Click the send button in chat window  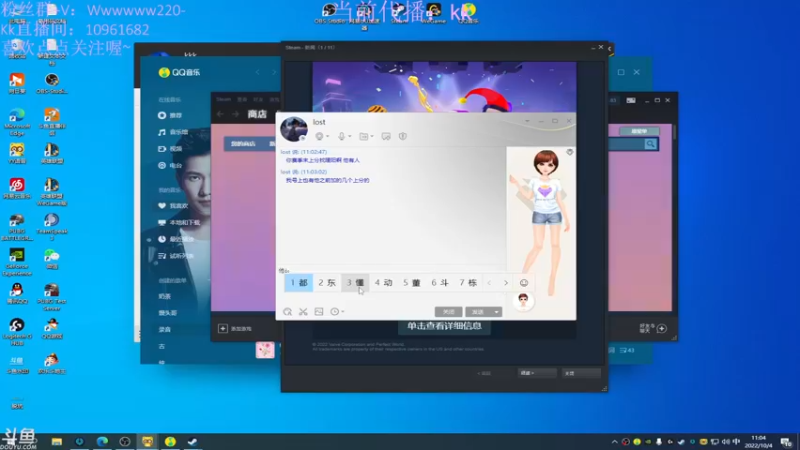point(478,312)
